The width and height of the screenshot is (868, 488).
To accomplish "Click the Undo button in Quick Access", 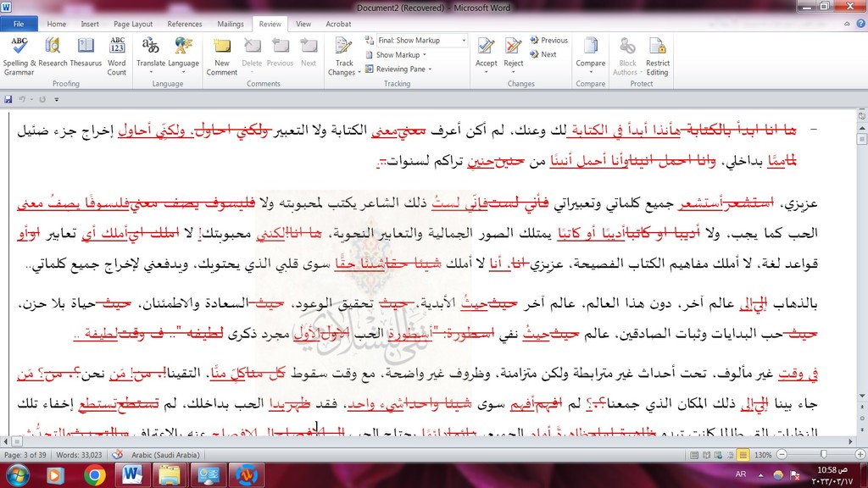I will tap(22, 100).
